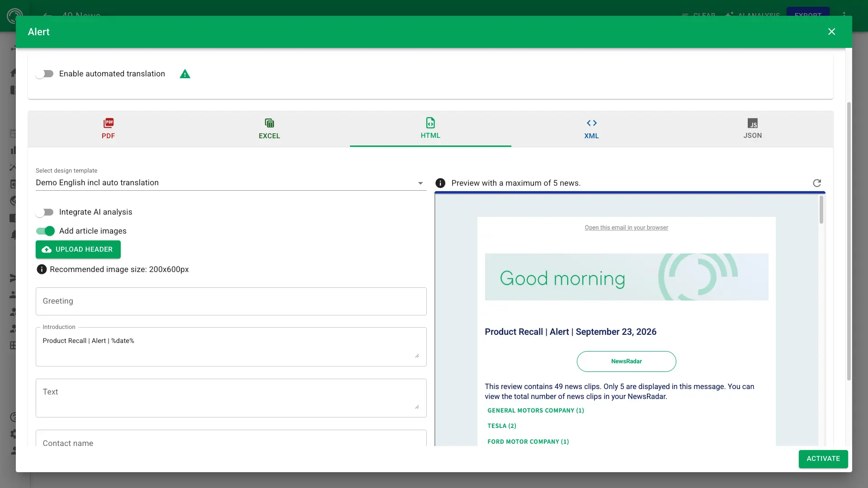Screen dimensions: 868x488
Task: Open the TESLA (2) link
Action: [x=502, y=426]
